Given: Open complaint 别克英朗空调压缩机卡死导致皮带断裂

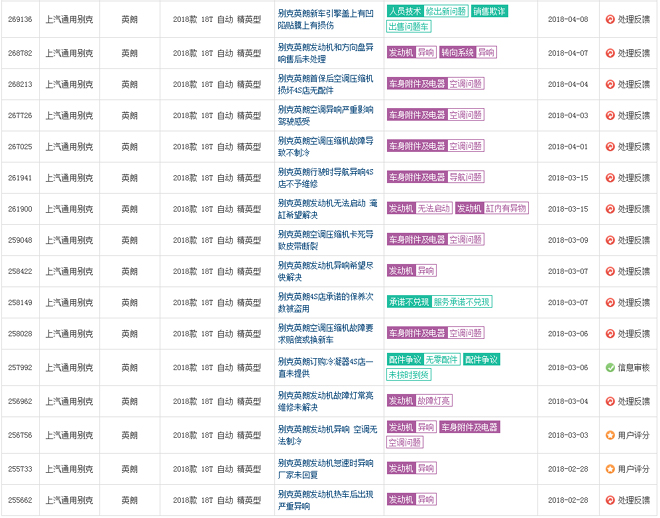Looking at the screenshot, I should tap(325, 240).
